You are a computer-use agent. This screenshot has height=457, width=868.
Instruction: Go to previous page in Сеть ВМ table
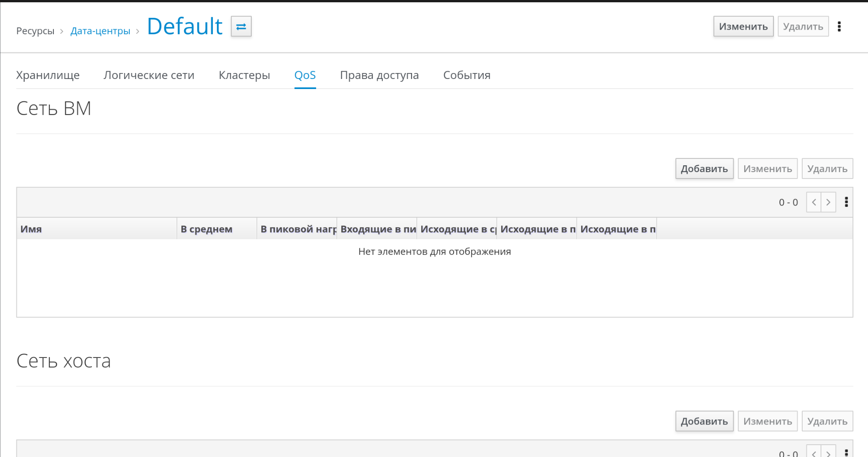814,202
